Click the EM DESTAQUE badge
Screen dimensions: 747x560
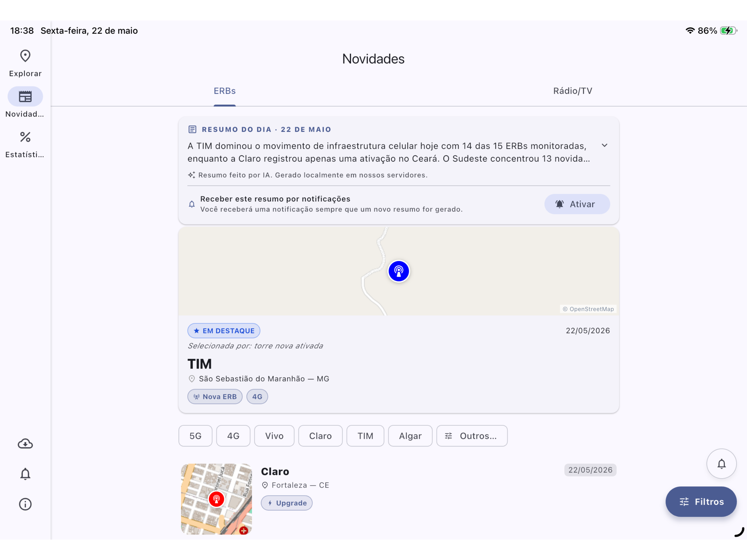pyautogui.click(x=224, y=331)
